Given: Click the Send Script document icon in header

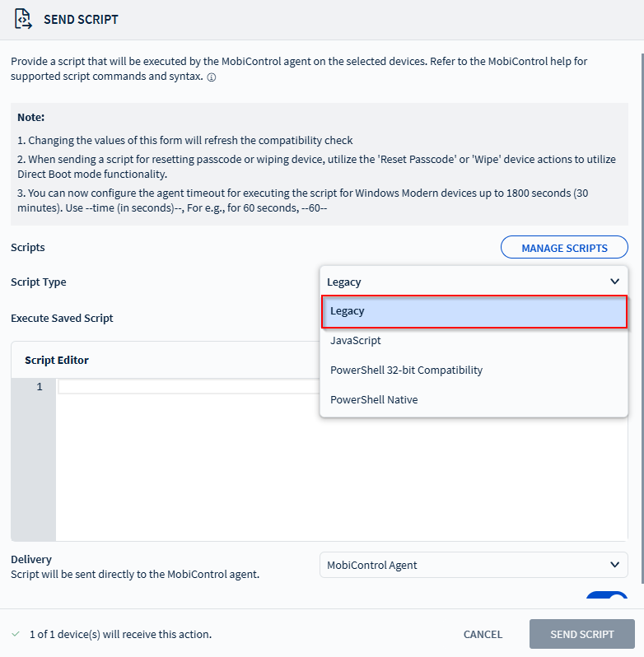Looking at the screenshot, I should coord(23,19).
